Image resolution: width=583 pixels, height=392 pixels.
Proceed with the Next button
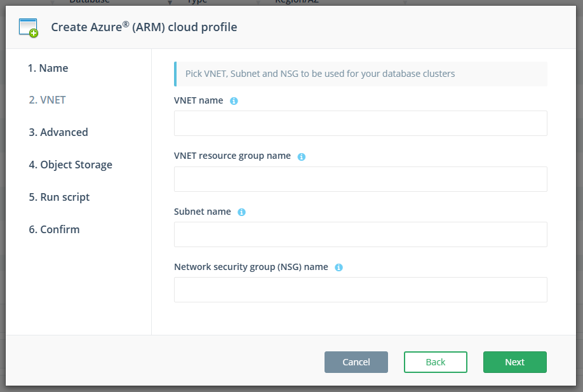(x=515, y=362)
